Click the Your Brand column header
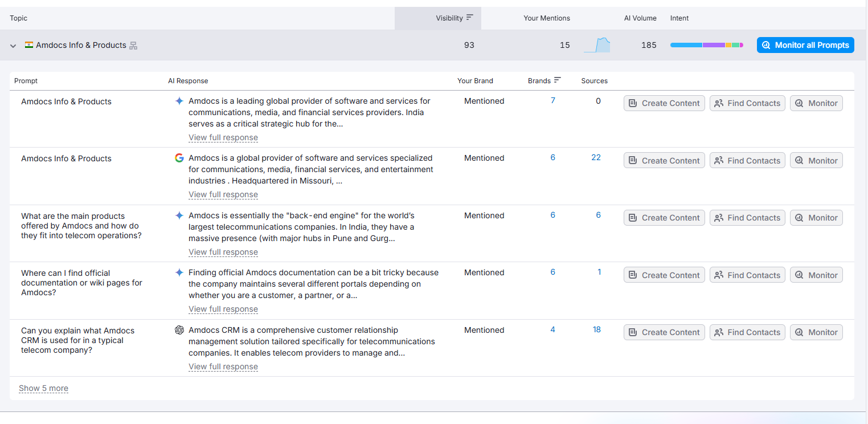 (475, 81)
